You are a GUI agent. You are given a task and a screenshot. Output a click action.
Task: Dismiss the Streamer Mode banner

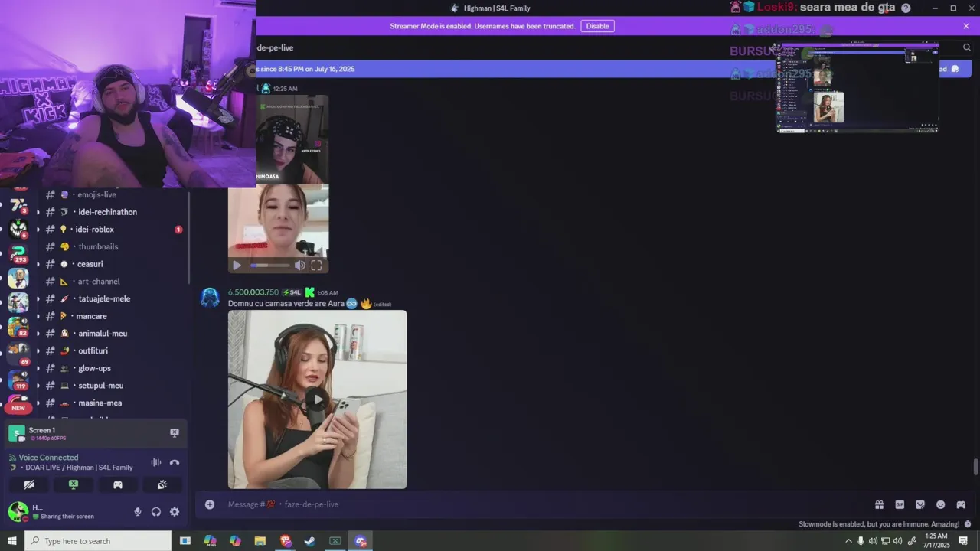[x=966, y=26]
